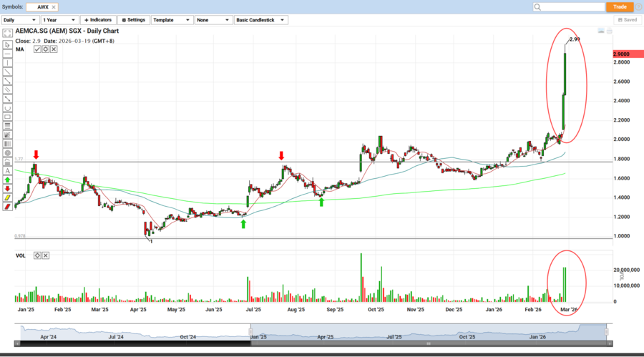This screenshot has width=644, height=357.
Task: Open the 1 Year range dropdown
Action: click(x=59, y=20)
